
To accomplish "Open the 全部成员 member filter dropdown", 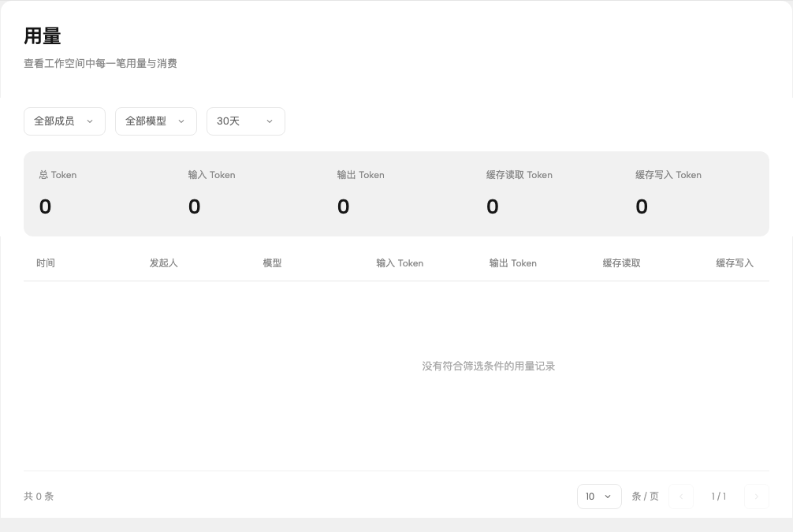I will click(64, 121).
